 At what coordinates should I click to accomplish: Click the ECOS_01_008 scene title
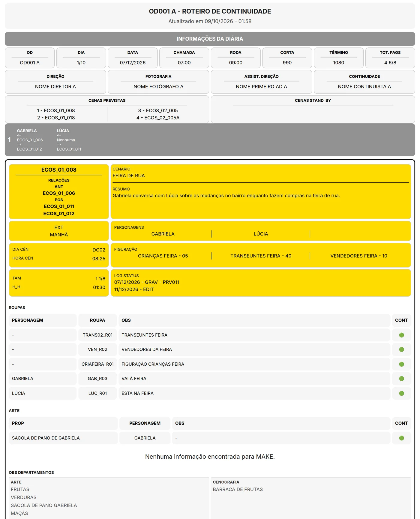tap(59, 170)
